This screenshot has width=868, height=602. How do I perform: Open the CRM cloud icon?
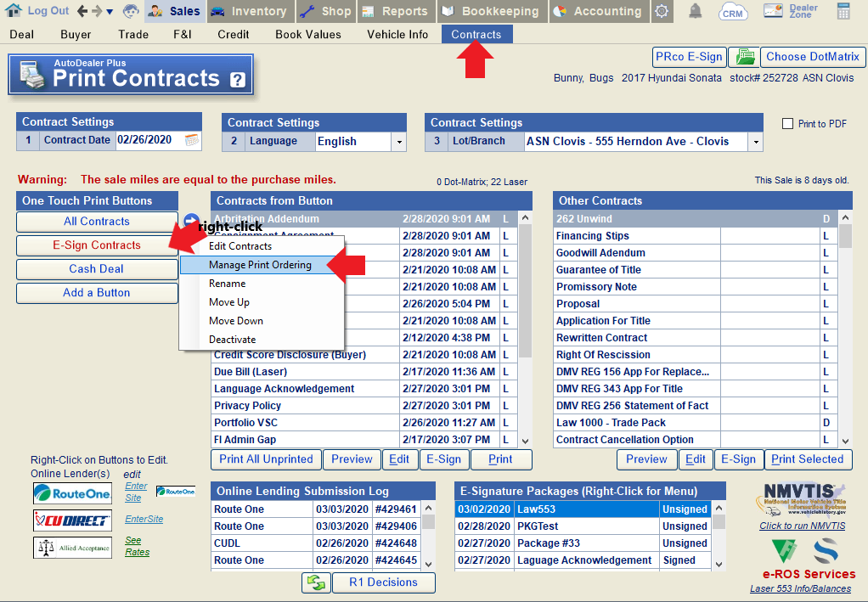tap(733, 12)
